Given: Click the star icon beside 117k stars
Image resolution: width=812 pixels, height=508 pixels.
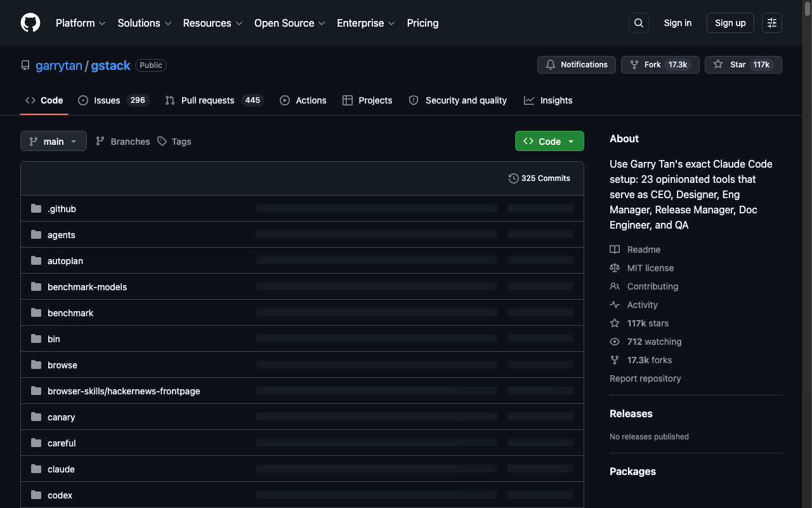Looking at the screenshot, I should coord(615,323).
